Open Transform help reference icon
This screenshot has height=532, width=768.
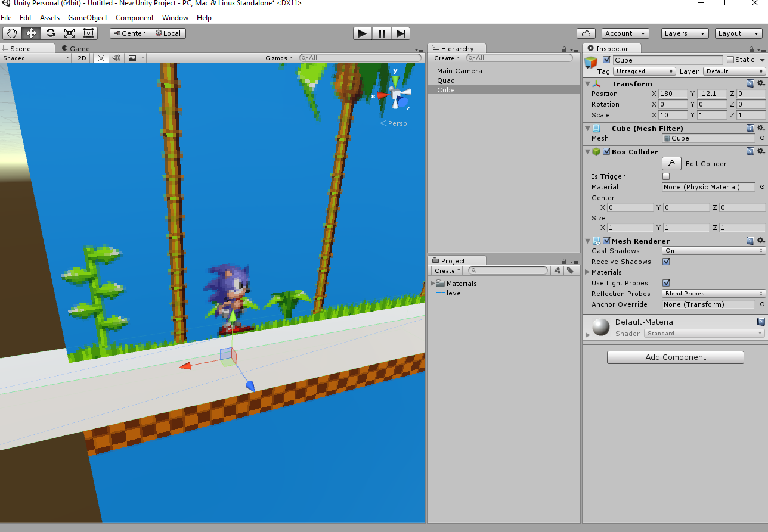751,83
